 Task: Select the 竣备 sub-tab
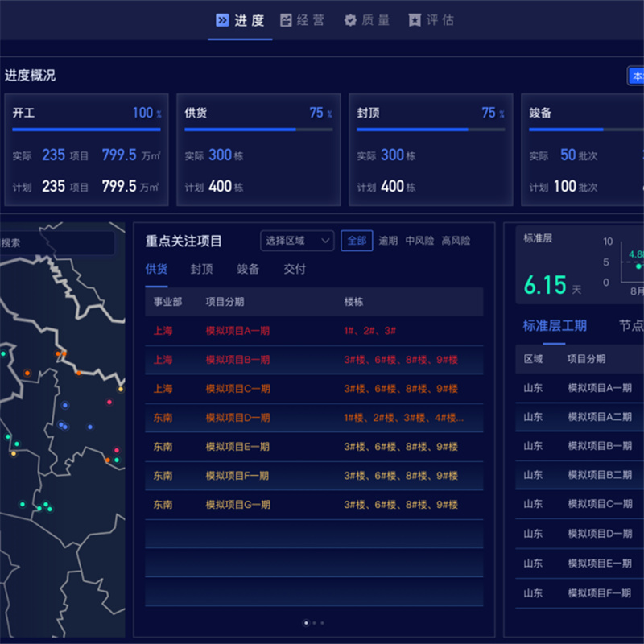[248, 269]
